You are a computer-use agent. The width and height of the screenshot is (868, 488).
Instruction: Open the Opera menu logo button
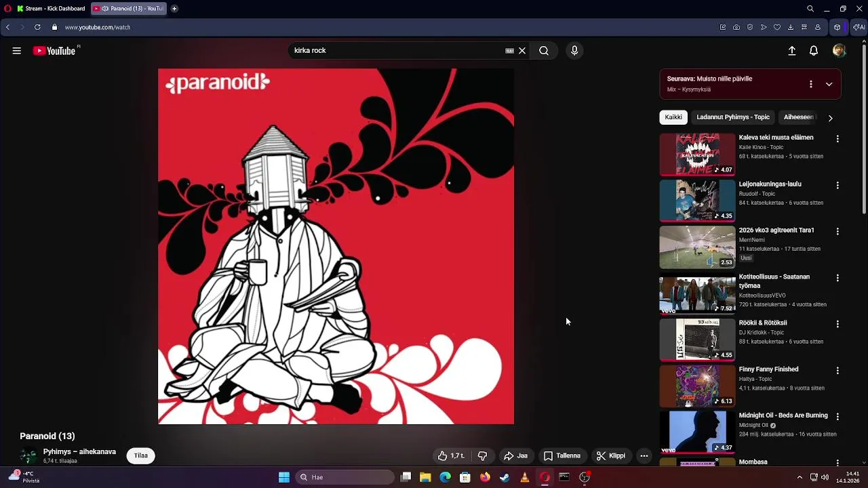pos(7,9)
